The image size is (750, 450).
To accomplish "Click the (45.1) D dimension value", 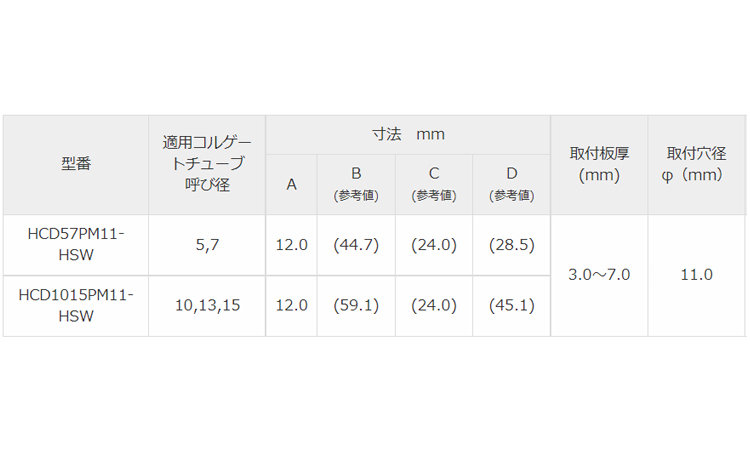I will click(x=512, y=305).
